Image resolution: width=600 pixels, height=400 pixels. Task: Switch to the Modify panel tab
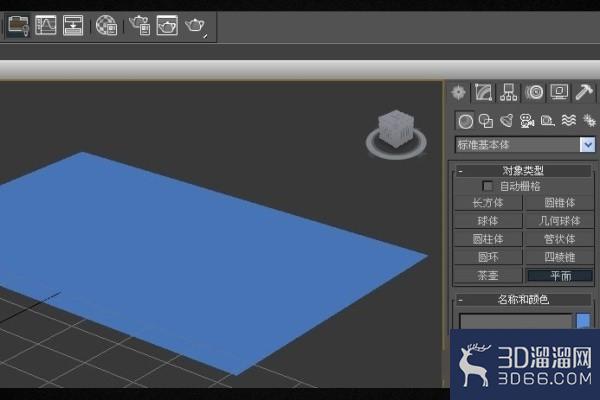(x=483, y=92)
